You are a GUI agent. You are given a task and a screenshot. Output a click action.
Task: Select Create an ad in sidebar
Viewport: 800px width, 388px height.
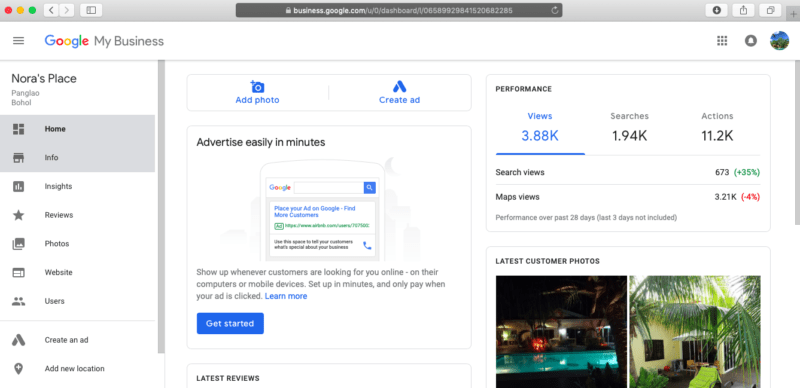[78, 340]
